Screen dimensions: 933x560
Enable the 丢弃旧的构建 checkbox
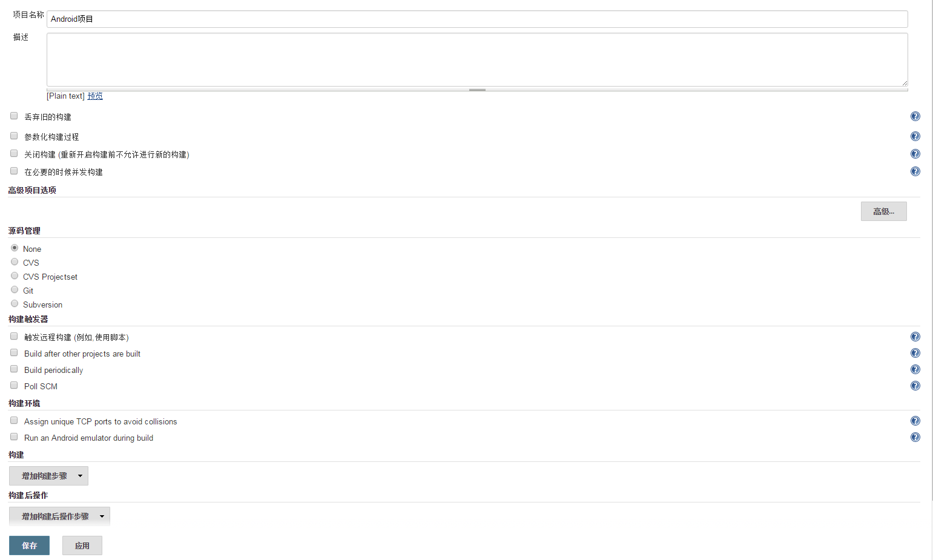14,116
